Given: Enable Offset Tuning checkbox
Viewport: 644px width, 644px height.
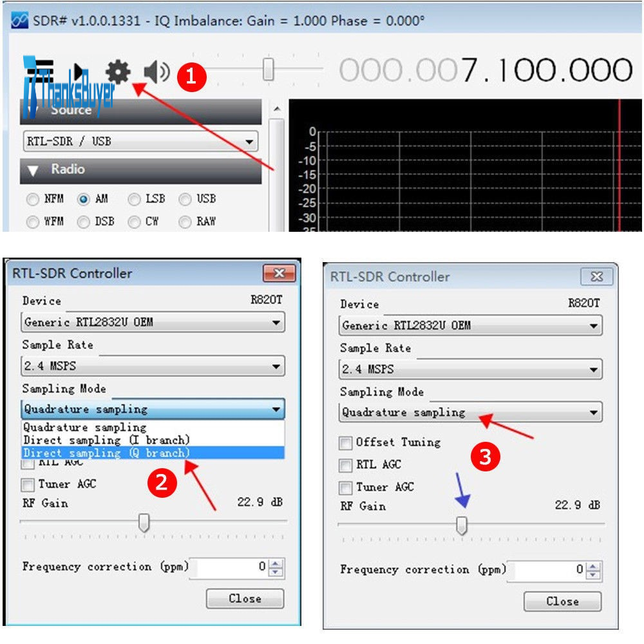Looking at the screenshot, I should (x=345, y=443).
